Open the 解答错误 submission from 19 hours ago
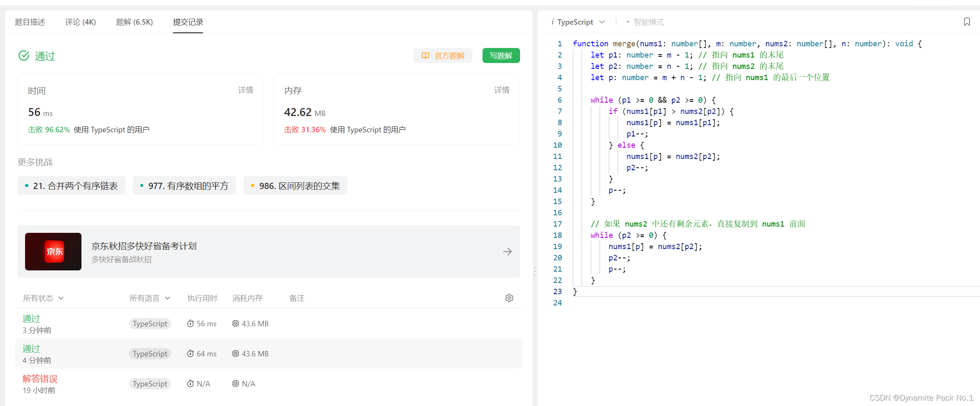Screen dimensions: 980x406 pos(40,379)
